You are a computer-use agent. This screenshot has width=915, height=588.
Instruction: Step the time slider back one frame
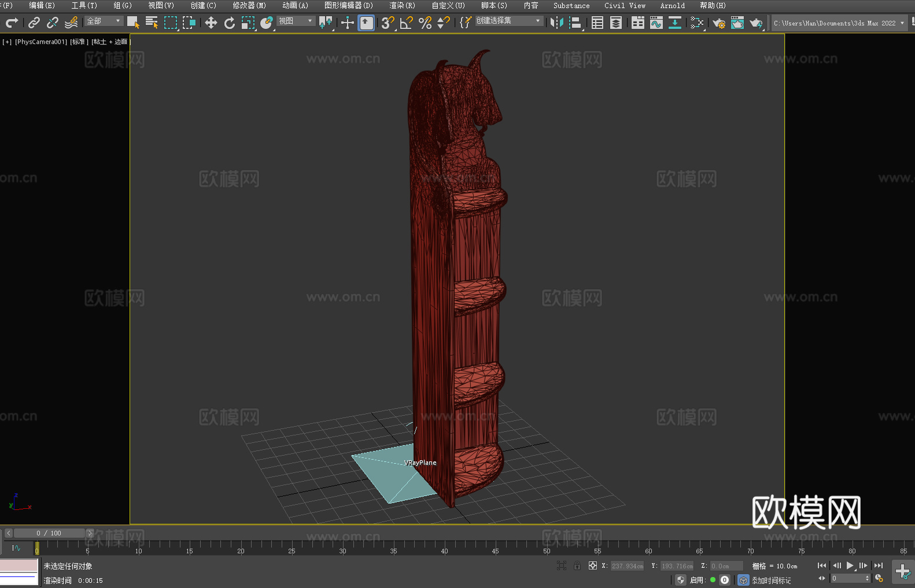click(x=9, y=533)
